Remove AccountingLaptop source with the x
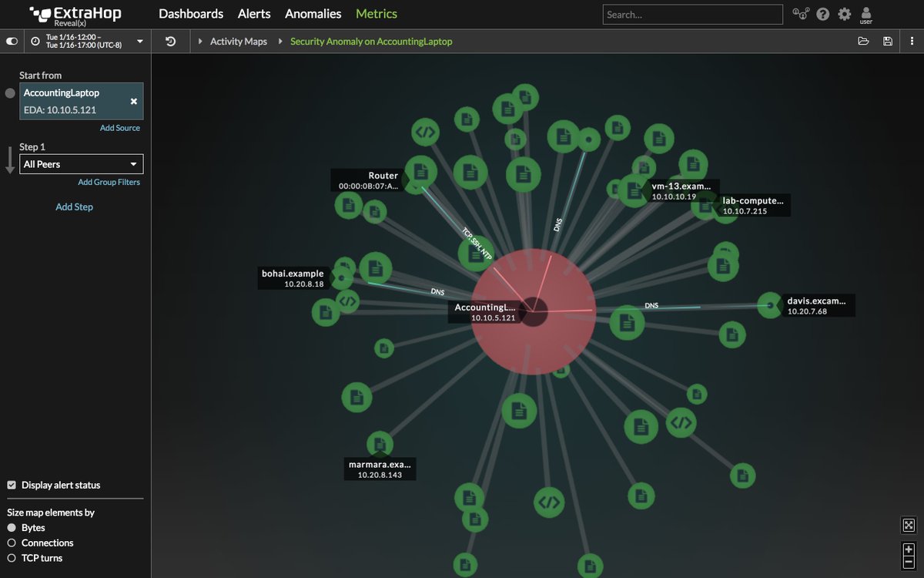Screen dimensions: 924x578 point(134,101)
